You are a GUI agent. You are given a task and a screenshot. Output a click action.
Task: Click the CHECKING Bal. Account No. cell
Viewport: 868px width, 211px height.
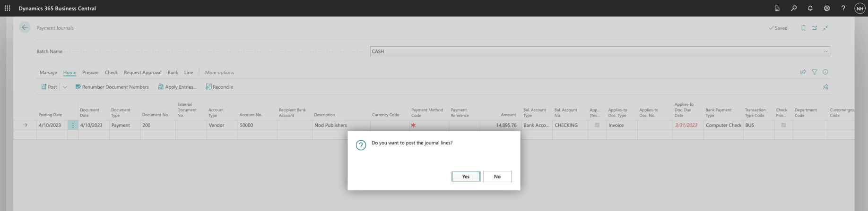[570, 125]
